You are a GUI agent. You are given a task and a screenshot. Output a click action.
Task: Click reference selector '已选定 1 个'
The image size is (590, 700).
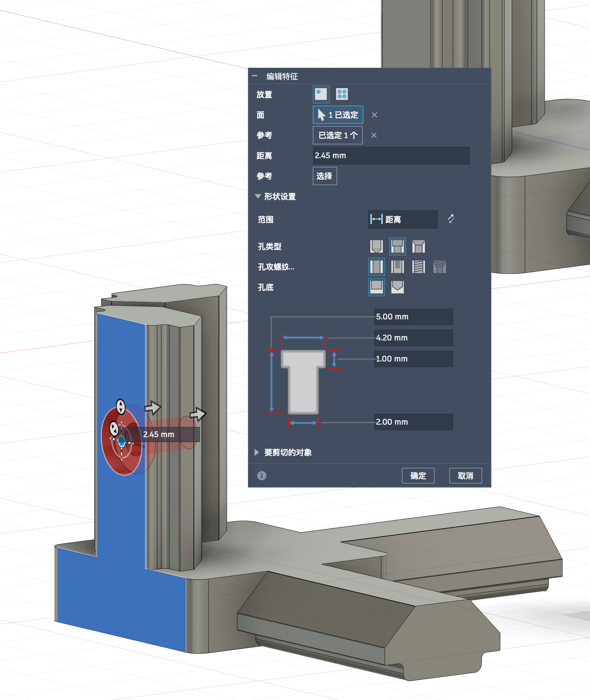(337, 135)
